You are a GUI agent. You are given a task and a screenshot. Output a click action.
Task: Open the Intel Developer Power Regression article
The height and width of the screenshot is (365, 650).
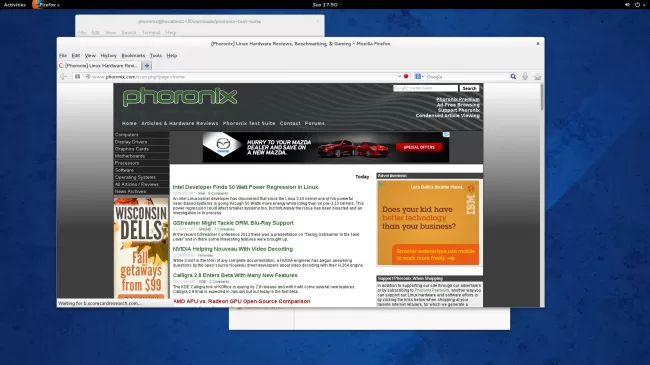pyautogui.click(x=245, y=187)
